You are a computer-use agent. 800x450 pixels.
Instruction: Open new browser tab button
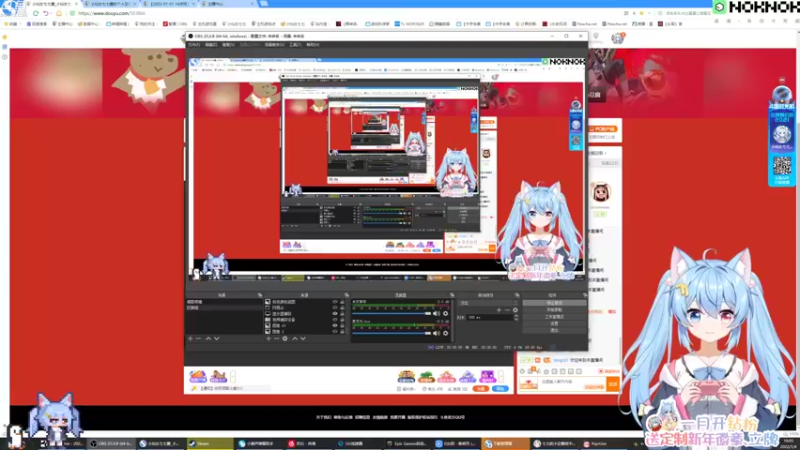click(x=264, y=4)
